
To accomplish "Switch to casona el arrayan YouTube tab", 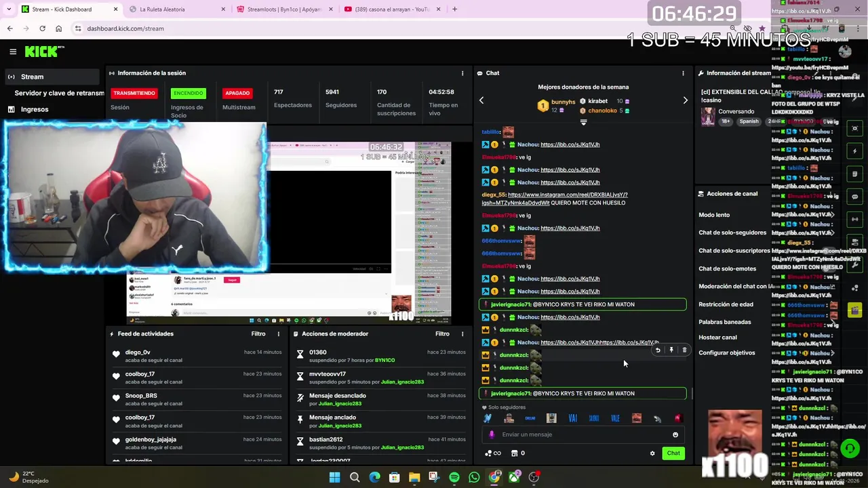I will click(392, 9).
